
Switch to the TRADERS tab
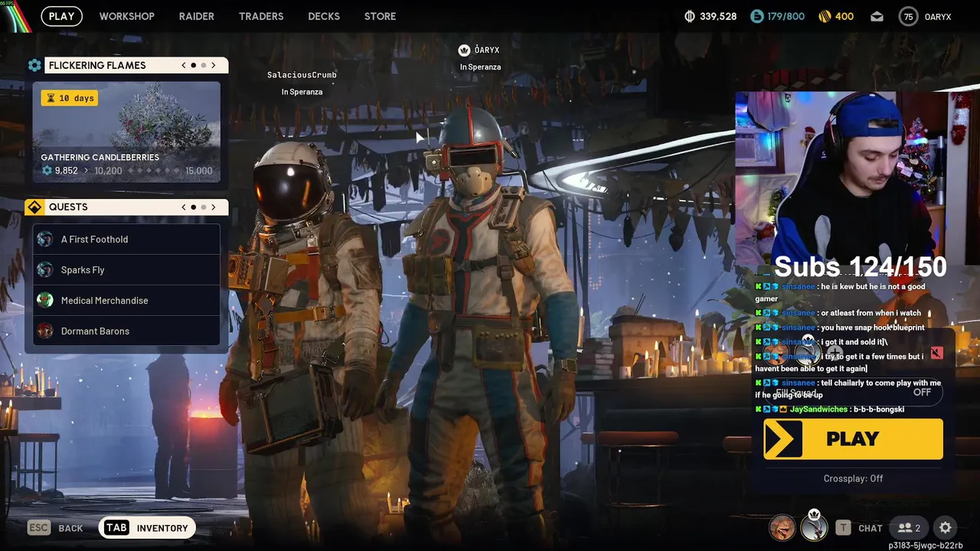[261, 16]
